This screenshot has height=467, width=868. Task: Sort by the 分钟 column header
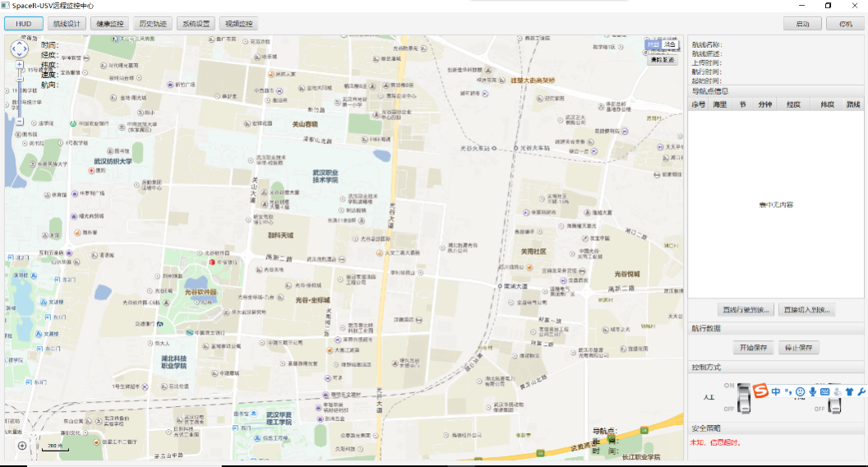coord(765,104)
